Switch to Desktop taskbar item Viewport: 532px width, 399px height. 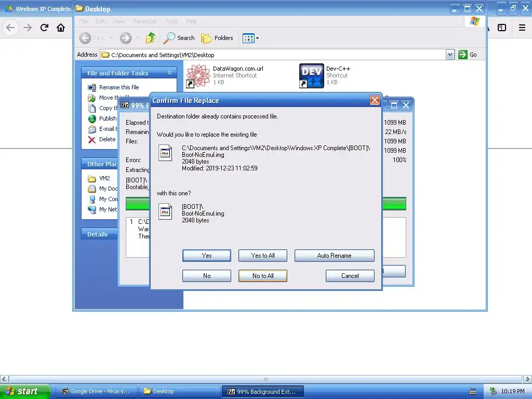coord(179,392)
